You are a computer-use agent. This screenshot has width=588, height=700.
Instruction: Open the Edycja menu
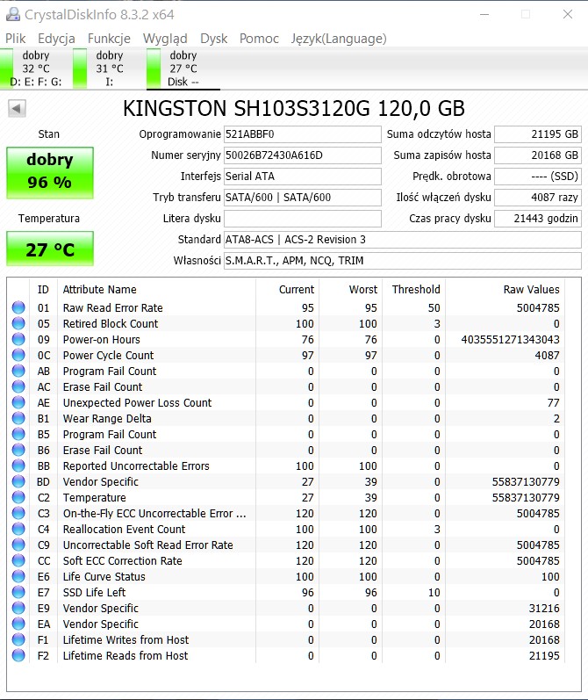tap(56, 39)
